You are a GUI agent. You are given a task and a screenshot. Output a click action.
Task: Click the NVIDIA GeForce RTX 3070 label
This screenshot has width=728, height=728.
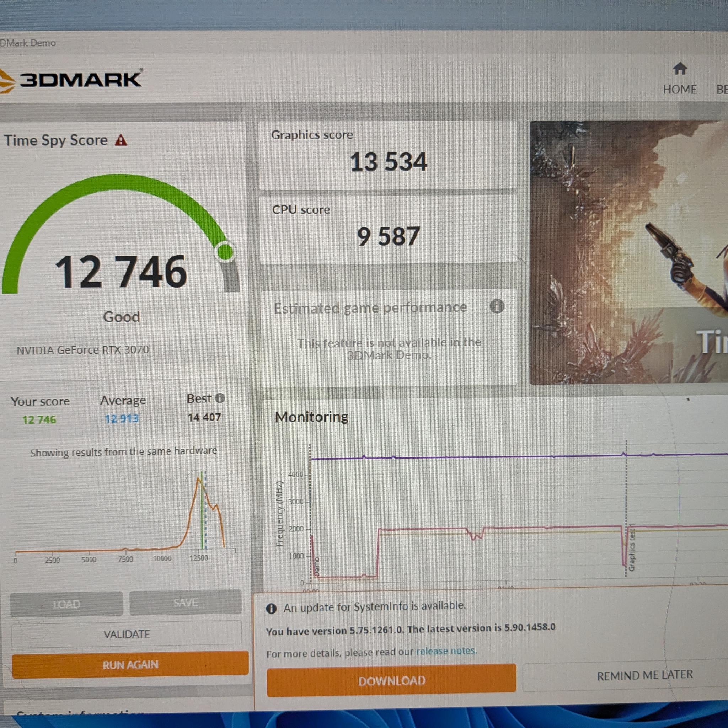(x=82, y=350)
